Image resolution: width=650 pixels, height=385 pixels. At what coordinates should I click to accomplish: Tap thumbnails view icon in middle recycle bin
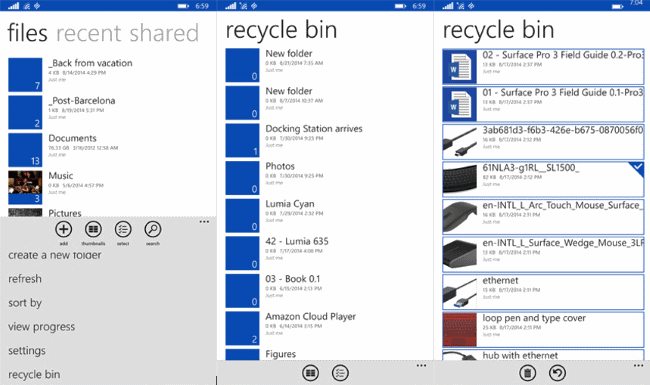tap(310, 373)
